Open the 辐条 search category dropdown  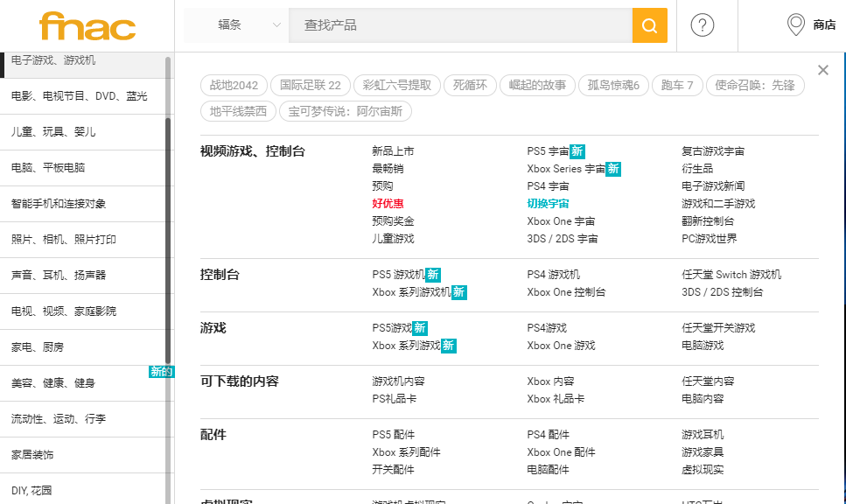[x=236, y=24]
